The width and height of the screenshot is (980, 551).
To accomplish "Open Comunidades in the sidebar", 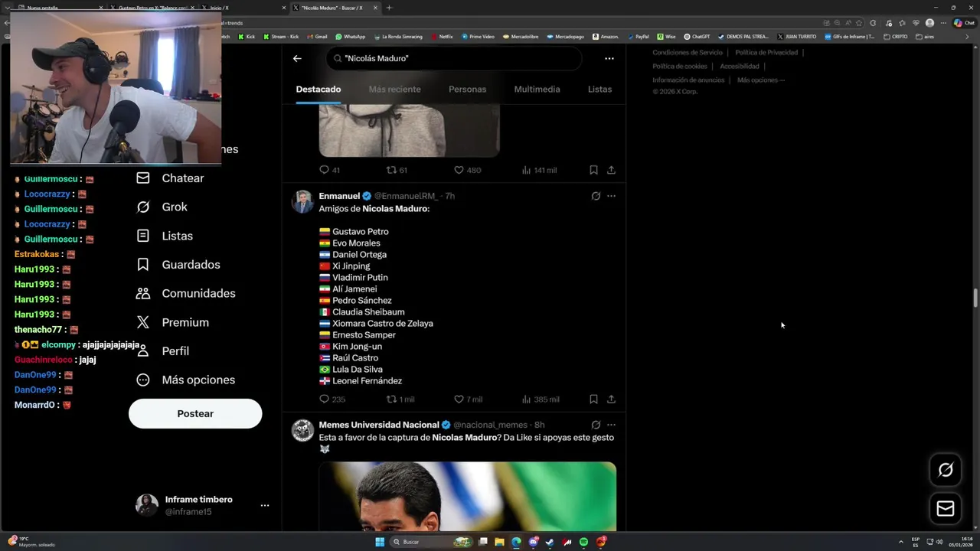I will pyautogui.click(x=186, y=294).
